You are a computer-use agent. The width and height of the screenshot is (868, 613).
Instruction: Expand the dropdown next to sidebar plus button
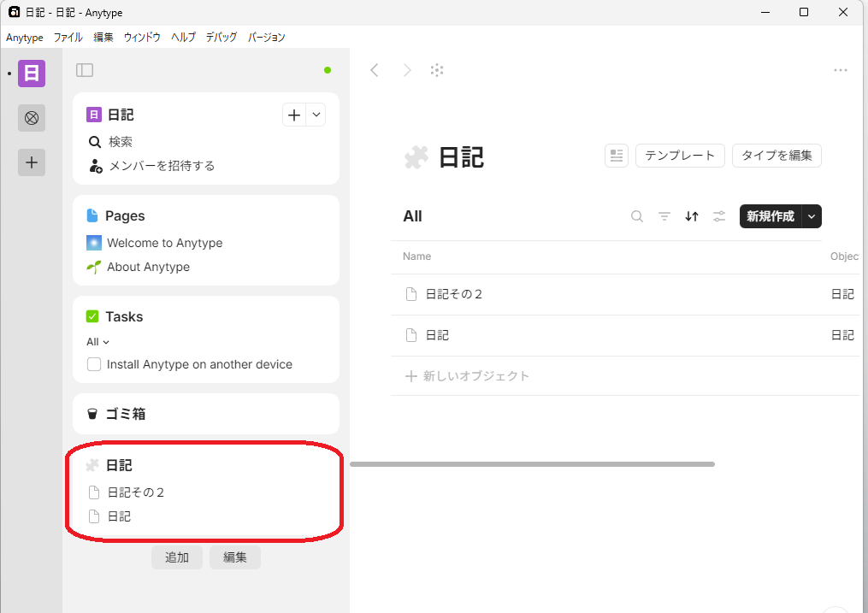pyautogui.click(x=316, y=115)
